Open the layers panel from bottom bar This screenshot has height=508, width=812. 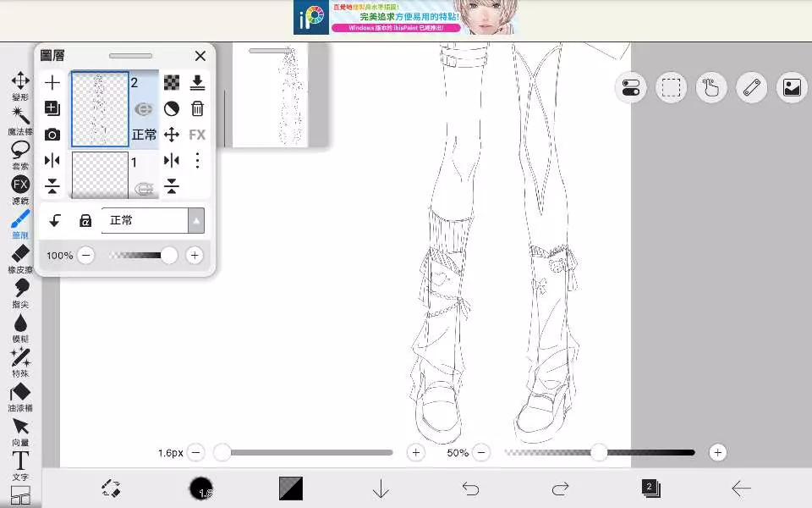(x=650, y=488)
